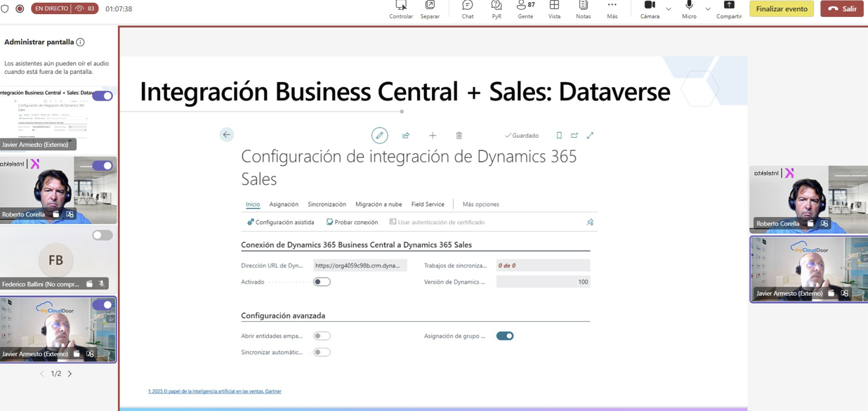Open the Gartner 2025 footnote link

(x=215, y=391)
